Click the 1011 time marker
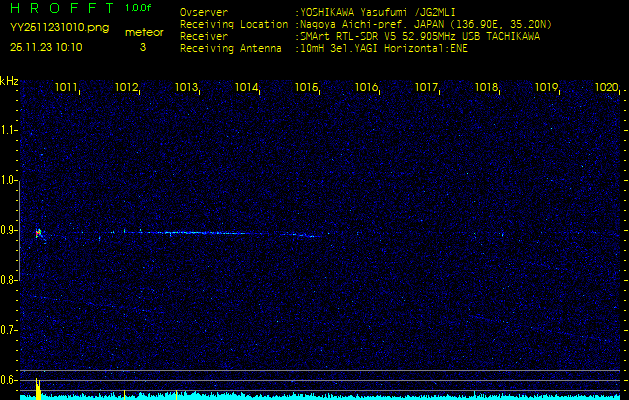 pos(66,88)
